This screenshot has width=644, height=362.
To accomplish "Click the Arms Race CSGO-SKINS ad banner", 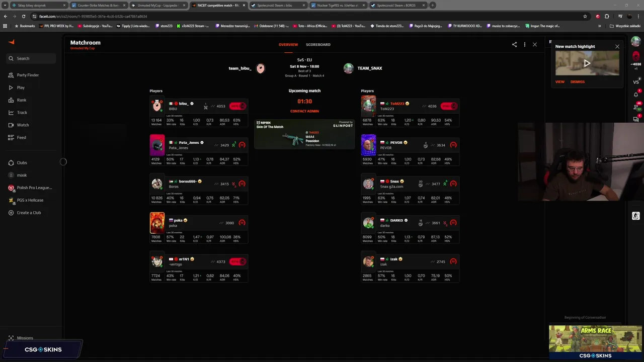I will (x=595, y=342).
